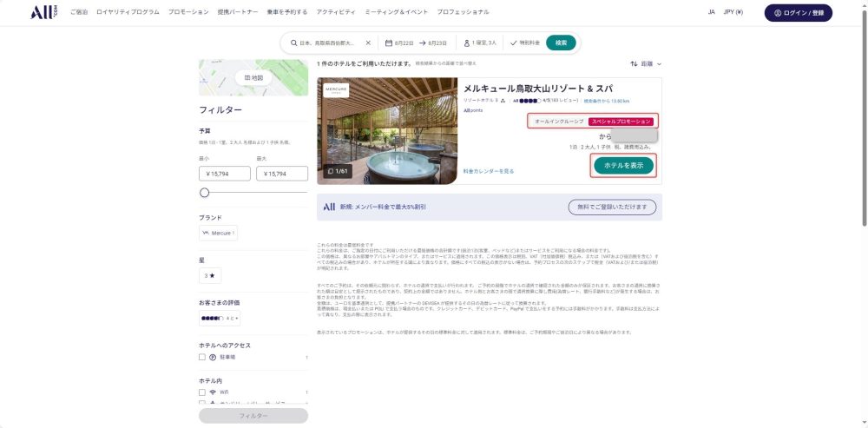Click the grey フィルター apply button
The height and width of the screenshot is (428, 868).
click(x=253, y=416)
